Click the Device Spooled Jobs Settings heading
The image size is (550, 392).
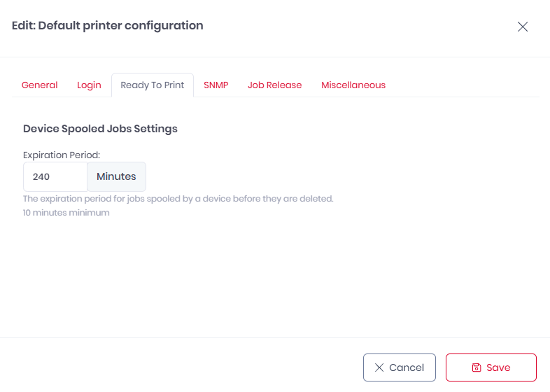tap(100, 129)
